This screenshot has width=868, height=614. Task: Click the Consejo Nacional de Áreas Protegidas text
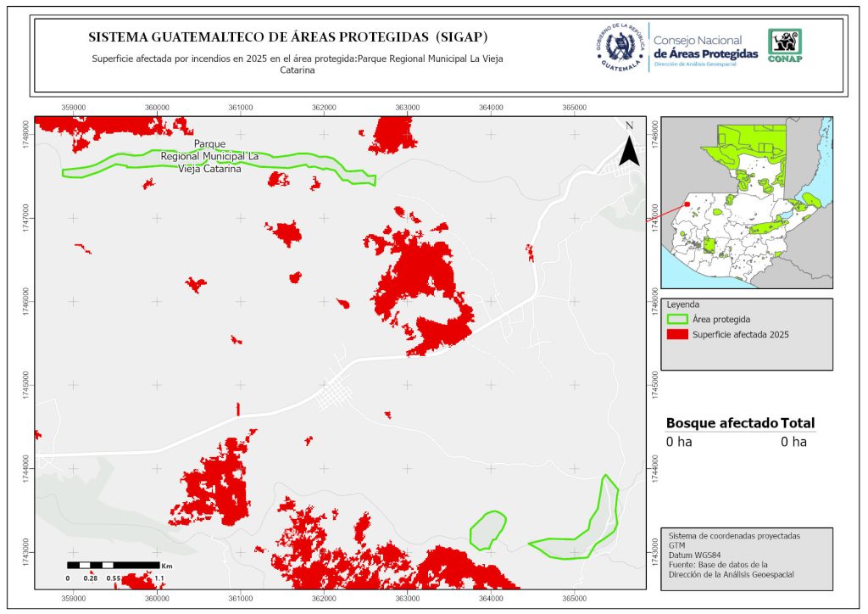tap(705, 47)
